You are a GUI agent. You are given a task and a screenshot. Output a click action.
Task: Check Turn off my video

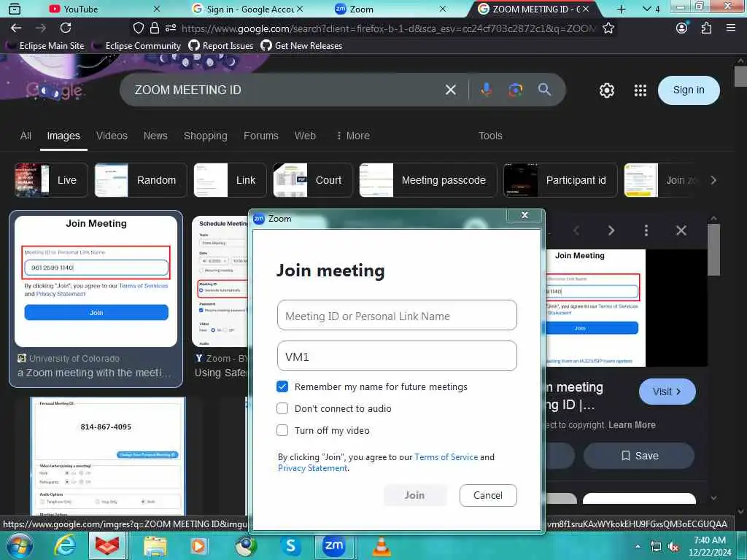tap(282, 430)
